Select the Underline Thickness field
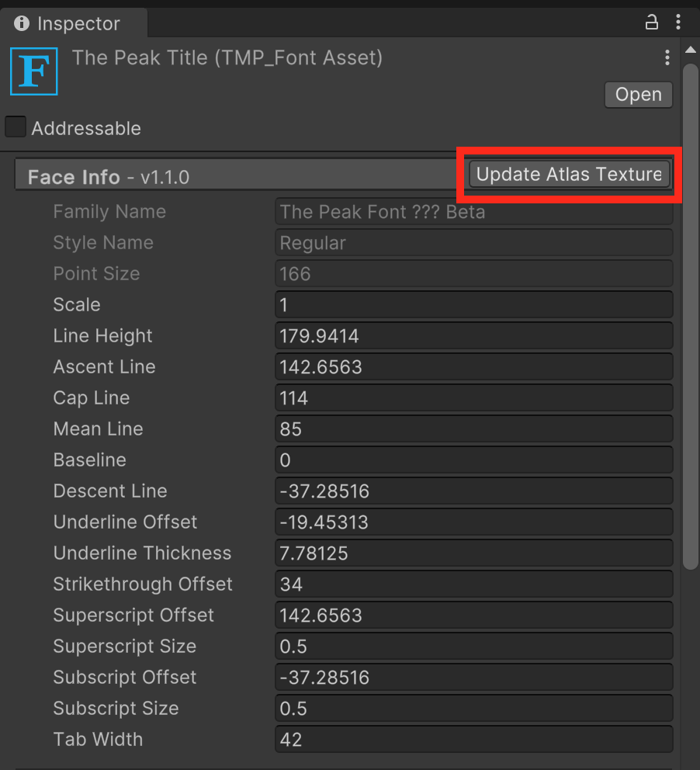Viewport: 700px width, 770px height. coord(473,553)
